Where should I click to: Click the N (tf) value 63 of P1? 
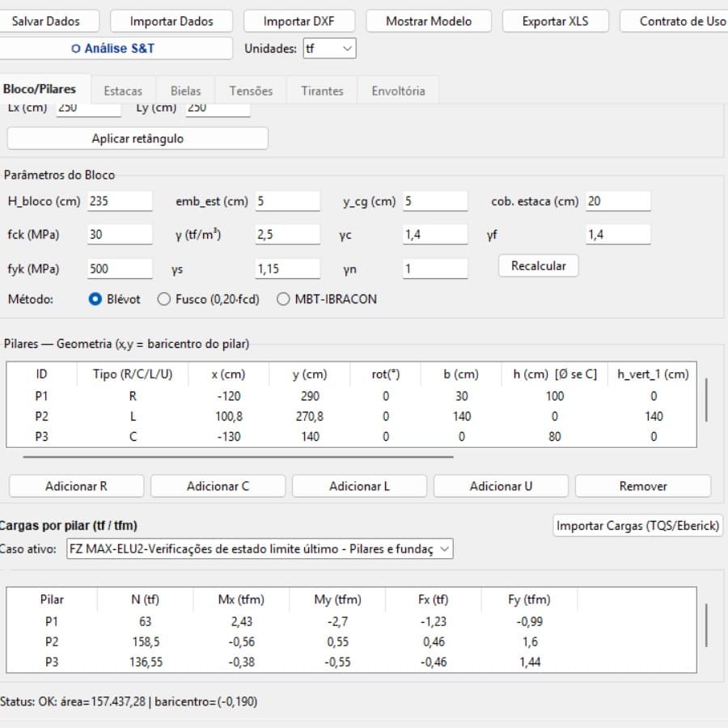(x=146, y=621)
